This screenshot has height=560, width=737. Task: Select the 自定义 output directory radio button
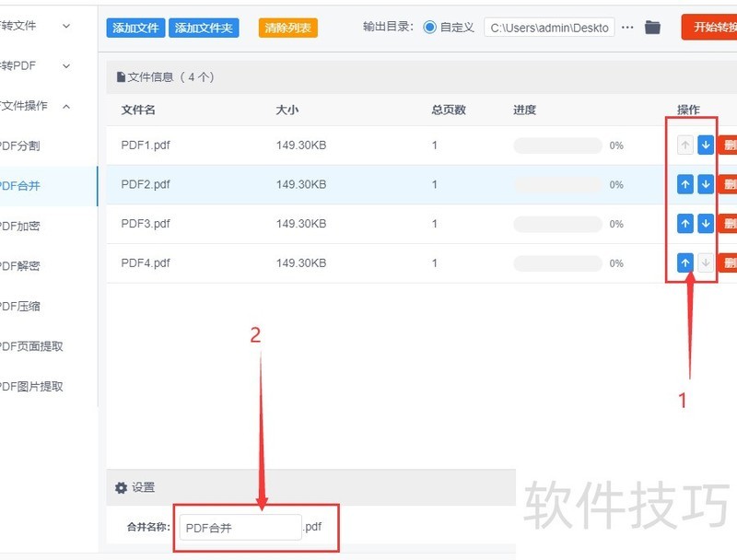click(429, 26)
